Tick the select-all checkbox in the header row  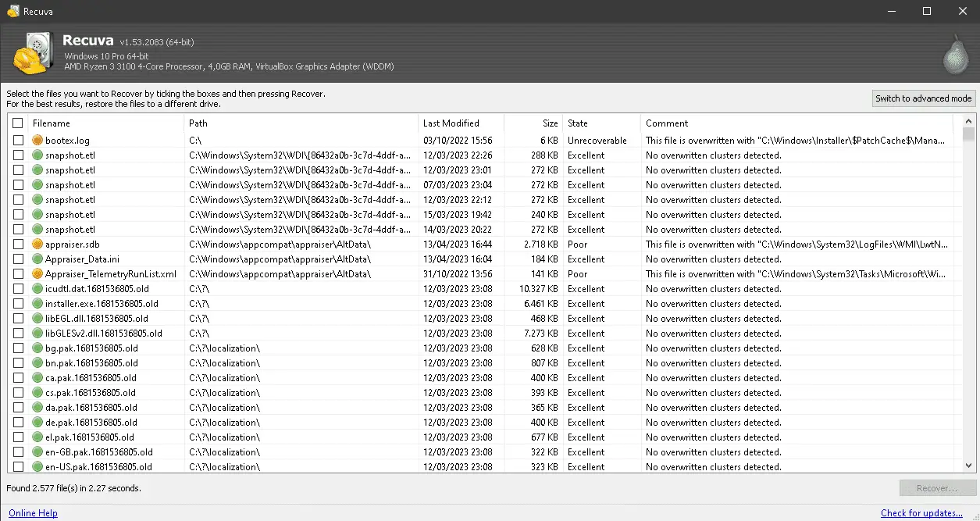pos(17,123)
